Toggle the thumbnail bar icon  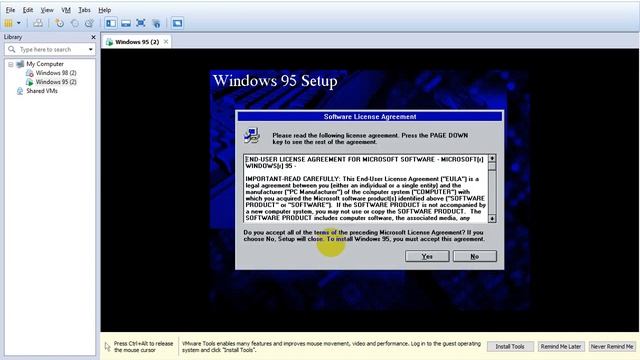[126, 23]
